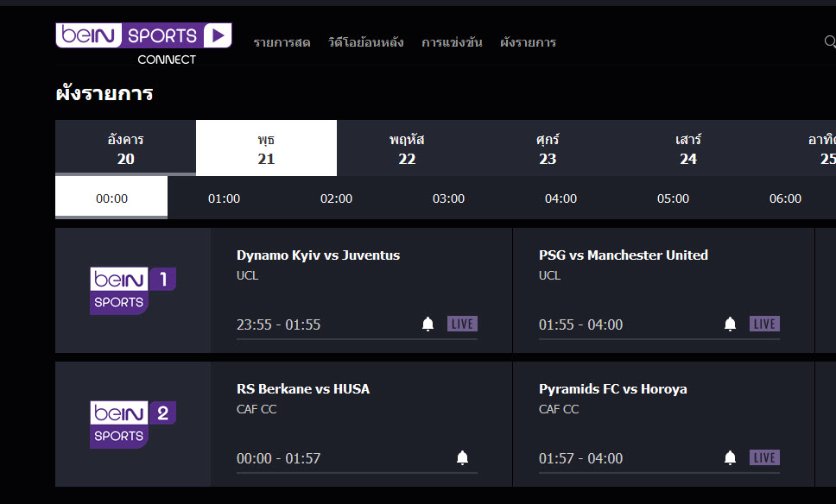Switch to the พุธ 21 day tab
Screen dimensions: 836x504
tap(267, 148)
